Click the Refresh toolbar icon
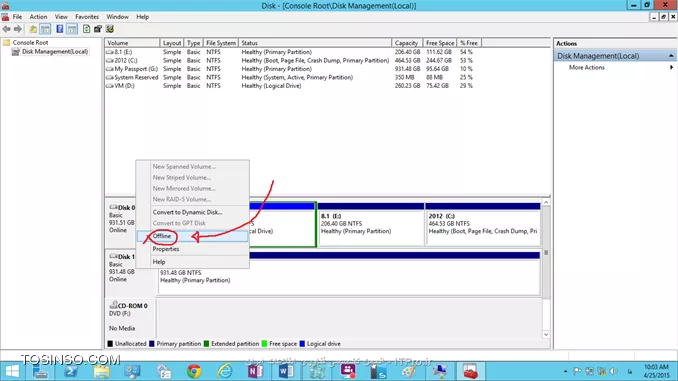678x381 pixels. [86, 29]
